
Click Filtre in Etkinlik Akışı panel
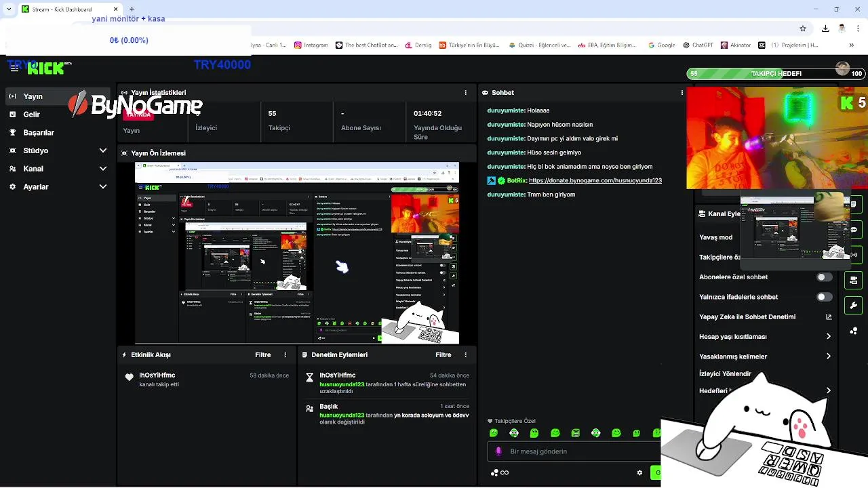point(263,354)
